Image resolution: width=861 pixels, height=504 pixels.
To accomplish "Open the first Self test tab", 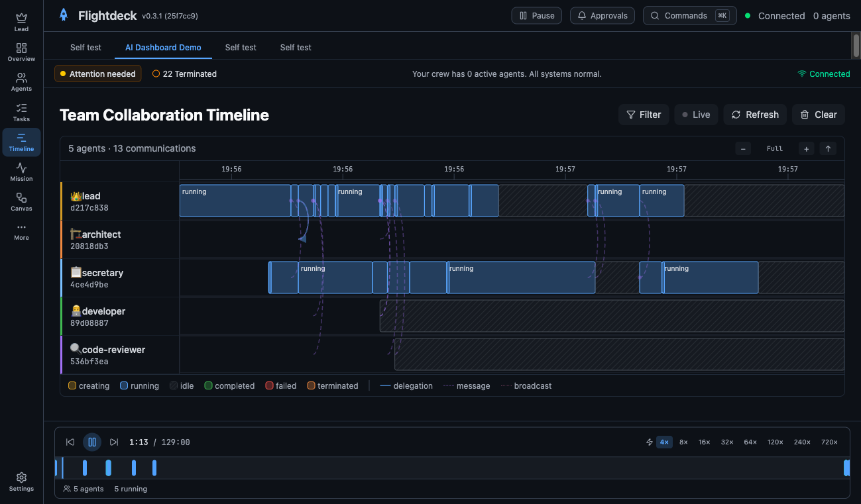I will (85, 47).
